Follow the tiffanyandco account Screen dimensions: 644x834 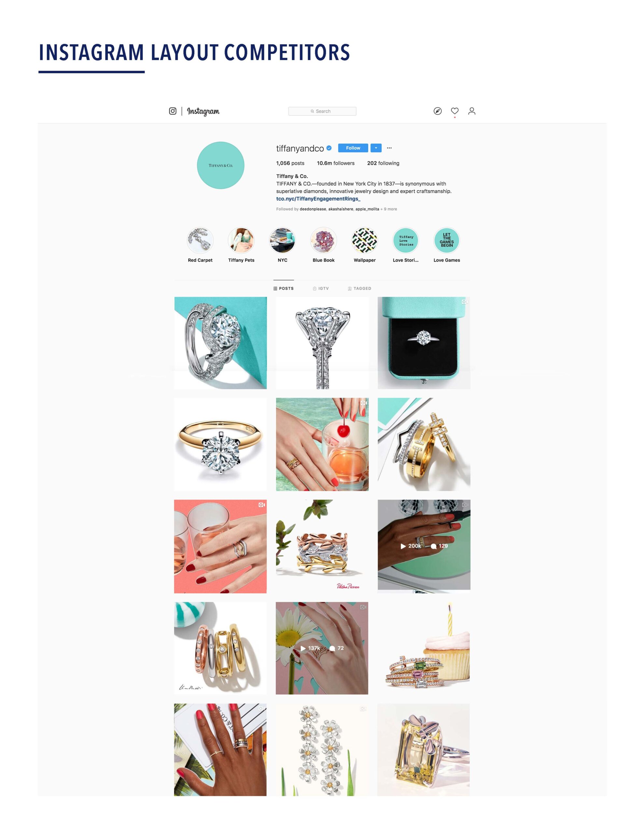tap(353, 148)
